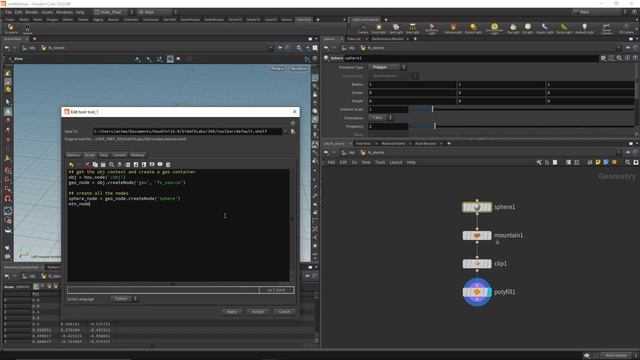Open the Render menu in main menu bar

coord(31,12)
